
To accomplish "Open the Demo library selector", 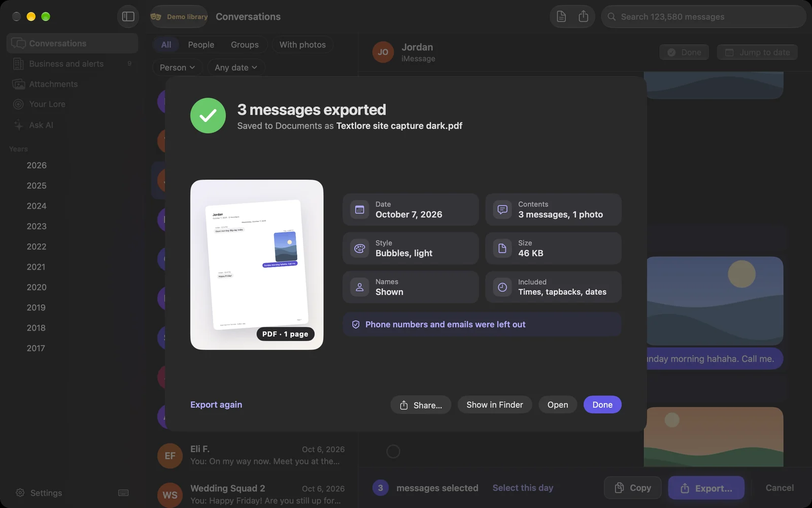I will pyautogui.click(x=179, y=17).
